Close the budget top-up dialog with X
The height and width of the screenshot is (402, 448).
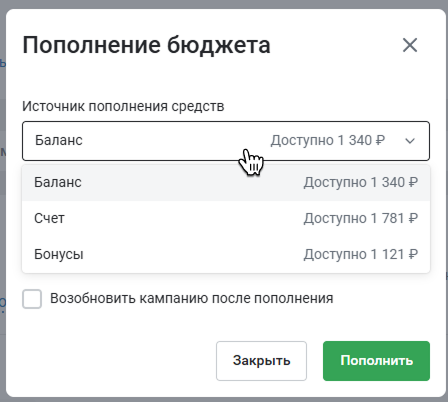coord(410,45)
